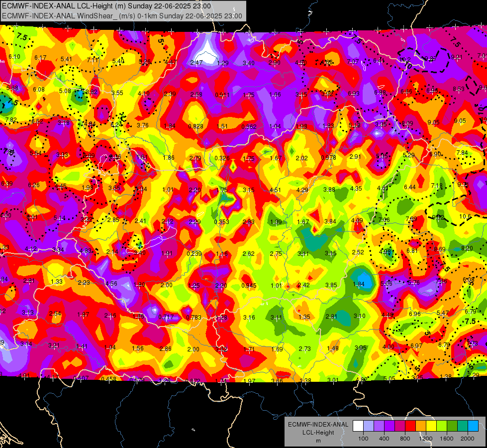Click the '800' legend scale label
This screenshot has height=448, width=487.
(x=405, y=439)
